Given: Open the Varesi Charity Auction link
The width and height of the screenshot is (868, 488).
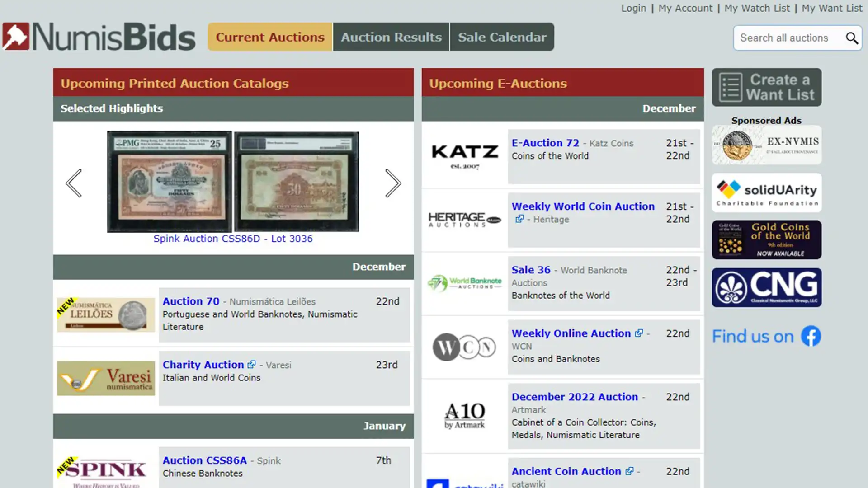Looking at the screenshot, I should (x=203, y=365).
